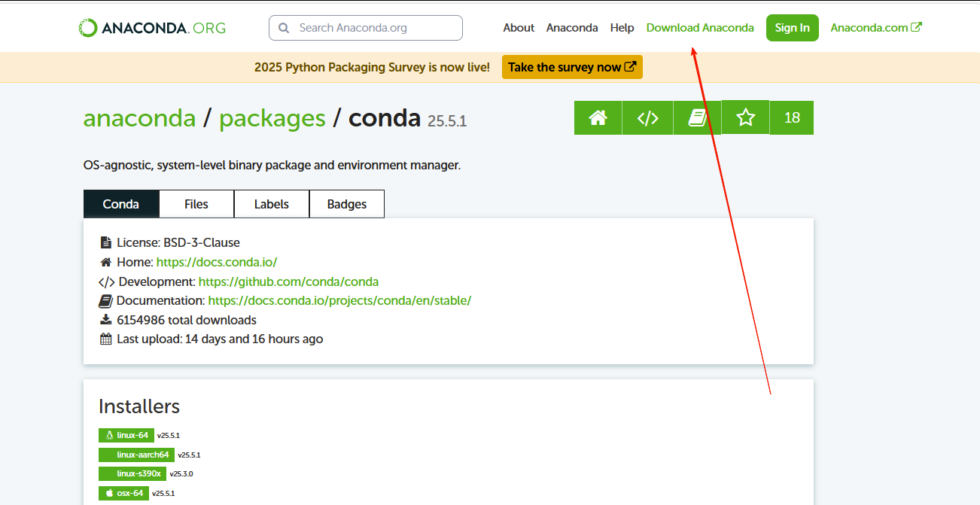Click the v25.3.0 version label
The image size is (980, 505).
tap(181, 474)
